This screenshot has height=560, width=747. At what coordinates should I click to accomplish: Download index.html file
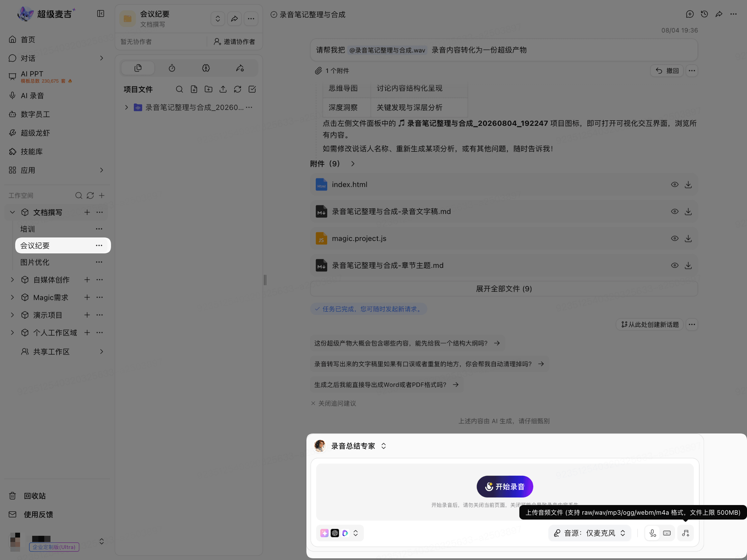pyautogui.click(x=689, y=185)
